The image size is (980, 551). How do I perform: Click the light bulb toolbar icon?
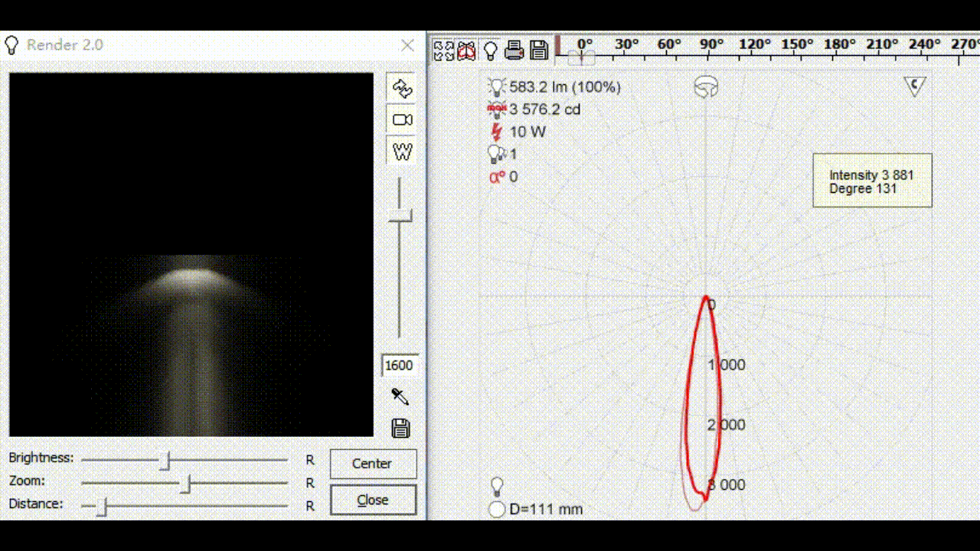(x=491, y=51)
